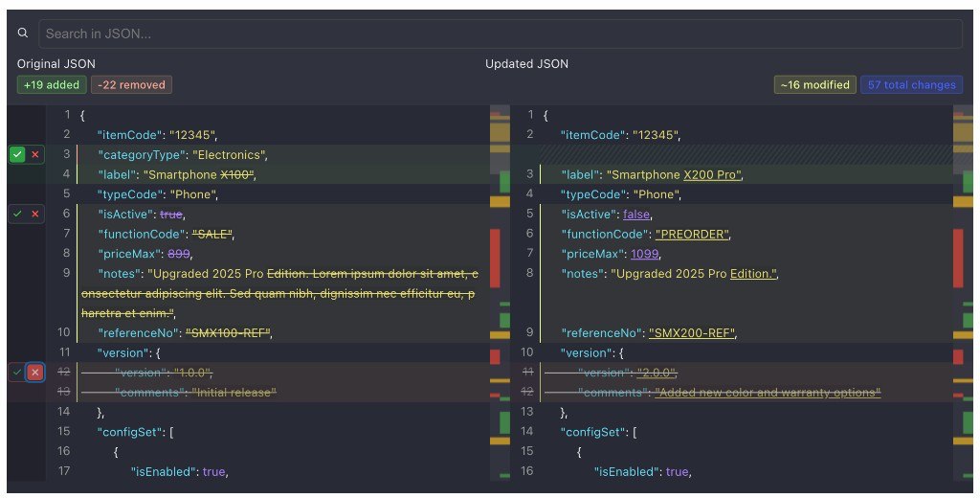Screen dimensions: 980x498
Task: Click the updated priceMax value 1099
Action: coord(644,254)
